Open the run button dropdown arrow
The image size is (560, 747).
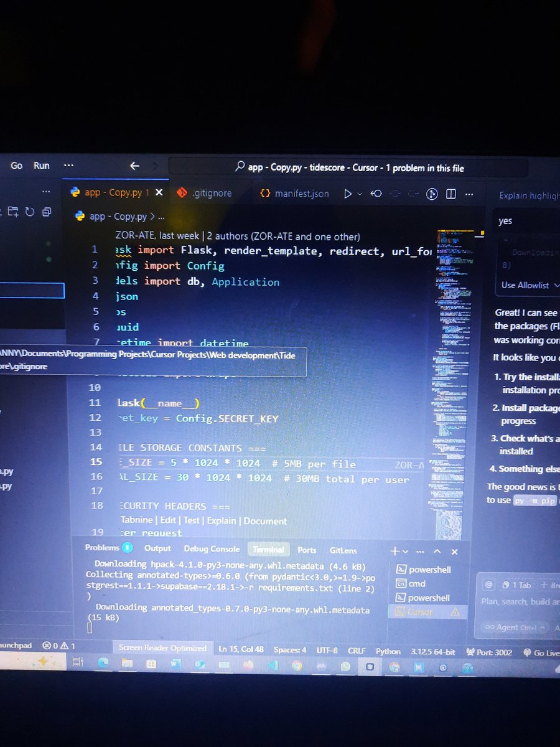click(x=359, y=194)
